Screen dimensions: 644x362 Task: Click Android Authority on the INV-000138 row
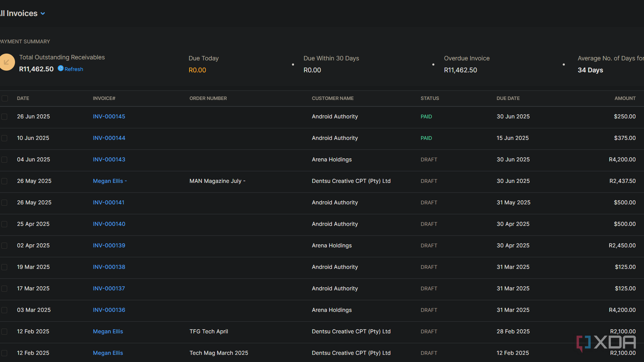point(335,267)
